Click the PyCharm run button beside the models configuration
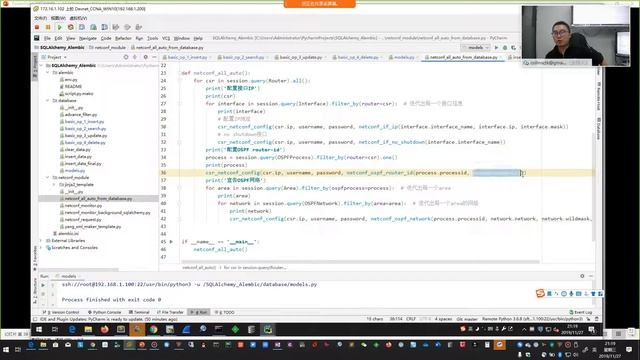This screenshot has height=360, width=640. (496, 48)
